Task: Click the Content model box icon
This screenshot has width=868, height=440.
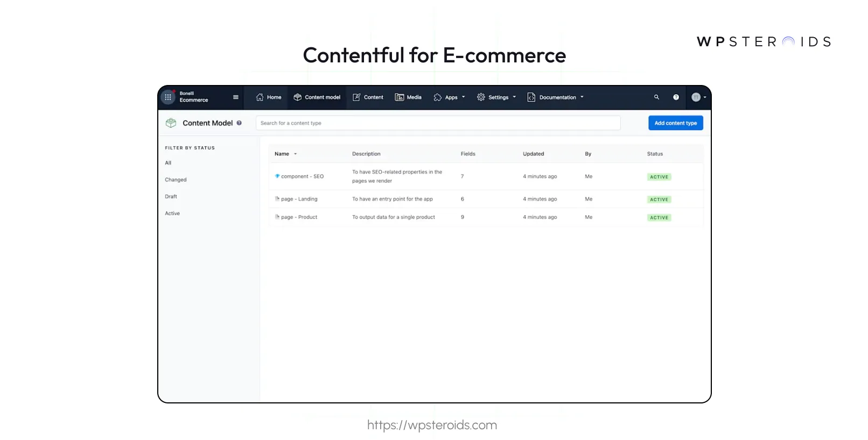Action: 298,97
